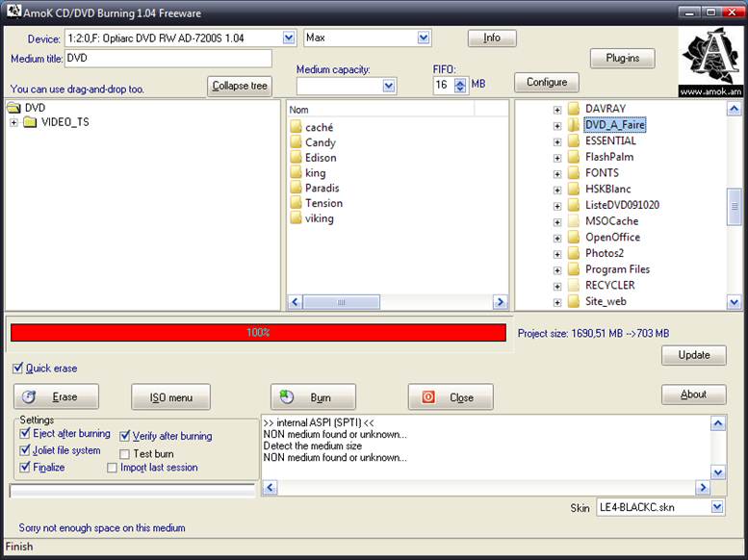The width and height of the screenshot is (748, 560).
Task: Click the Paradis folder icon
Action: tap(296, 188)
